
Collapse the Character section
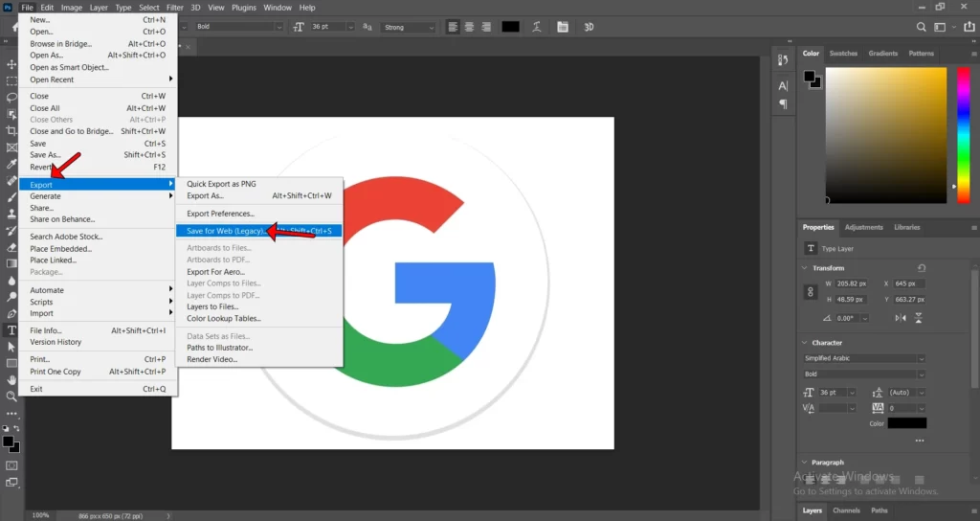click(x=804, y=343)
